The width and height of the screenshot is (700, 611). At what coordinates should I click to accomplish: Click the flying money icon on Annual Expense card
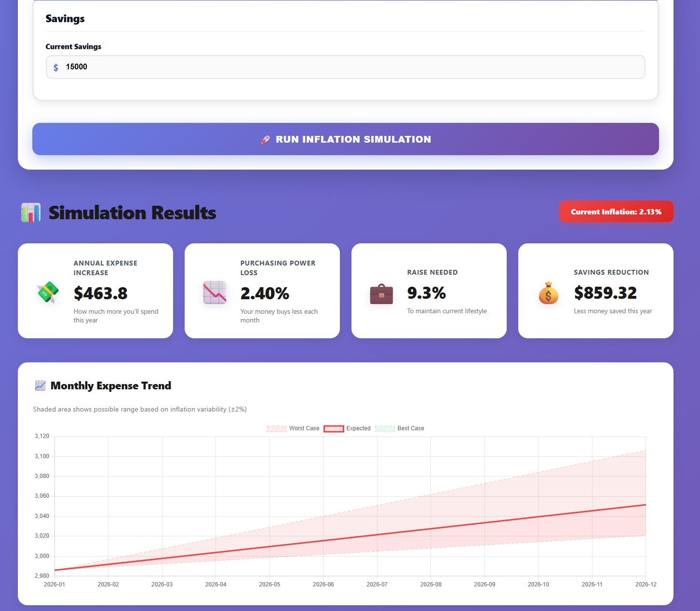47,292
